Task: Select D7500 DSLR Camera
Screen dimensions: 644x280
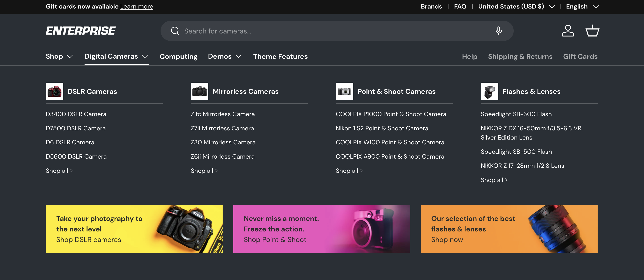Action: coord(76,128)
